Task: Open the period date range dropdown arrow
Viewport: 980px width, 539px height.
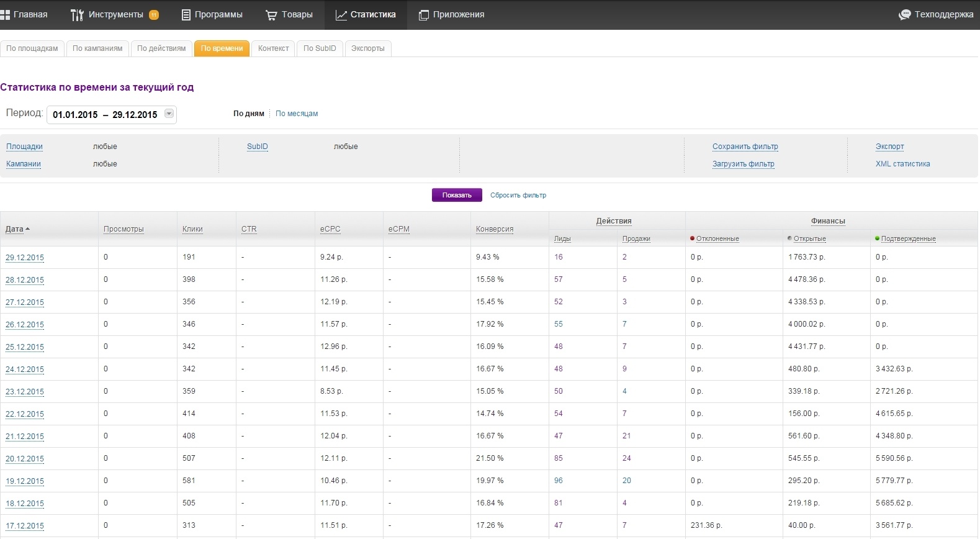Action: click(x=169, y=114)
